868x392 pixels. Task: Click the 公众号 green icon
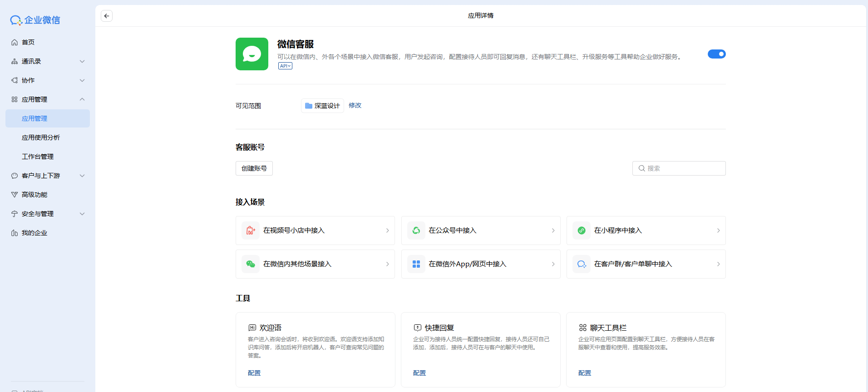pyautogui.click(x=416, y=230)
